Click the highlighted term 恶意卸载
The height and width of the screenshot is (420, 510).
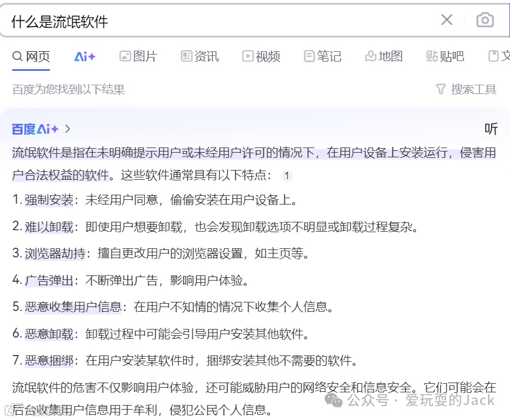[49, 334]
